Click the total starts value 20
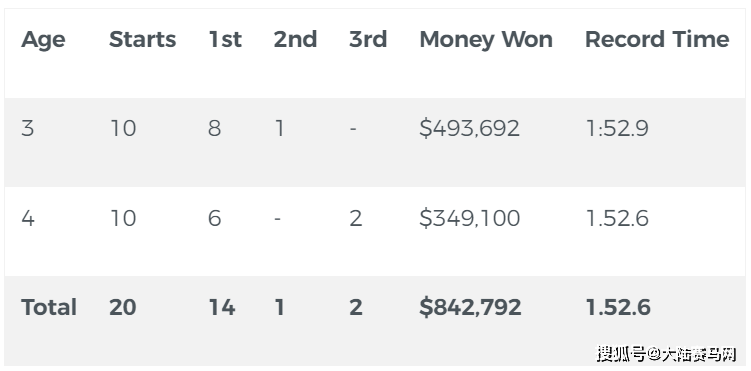This screenshot has height=371, width=751. (123, 307)
